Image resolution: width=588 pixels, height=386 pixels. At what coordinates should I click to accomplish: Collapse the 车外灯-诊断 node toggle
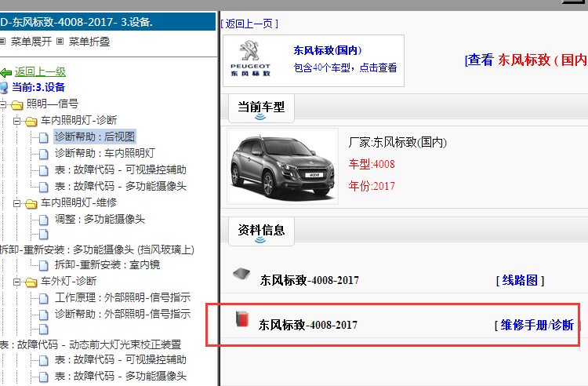[17, 282]
